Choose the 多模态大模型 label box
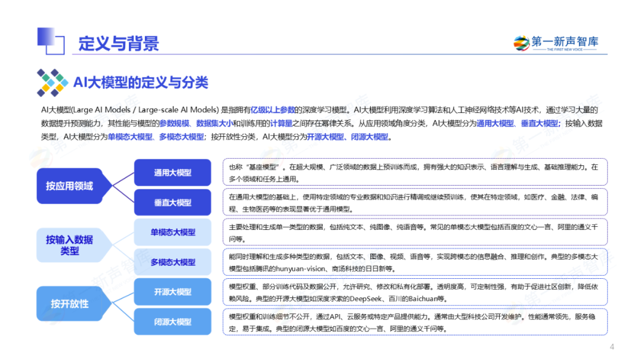This screenshot has width=644, height=363. coord(172,262)
